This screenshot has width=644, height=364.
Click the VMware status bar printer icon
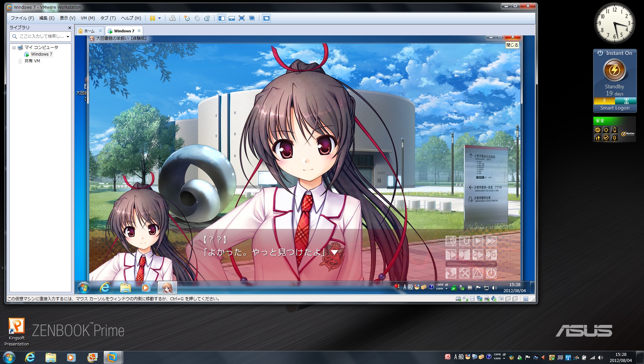(x=487, y=299)
